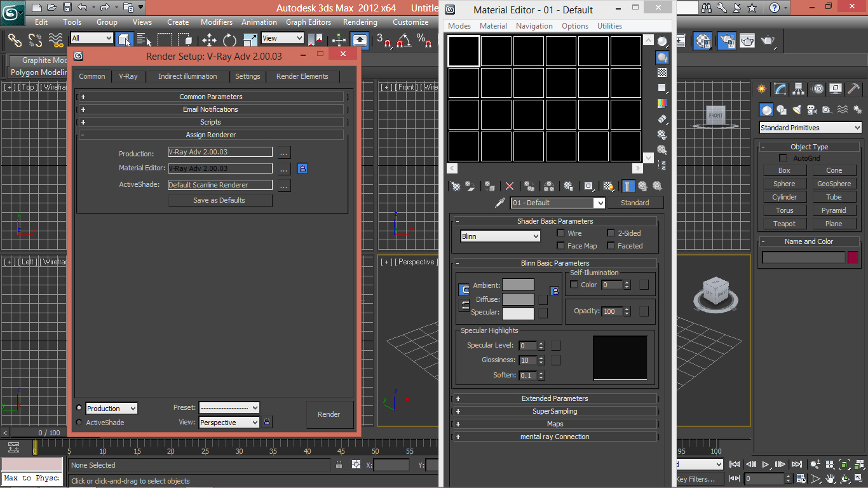Click Save as Defaults button
The width and height of the screenshot is (868, 488).
220,200
